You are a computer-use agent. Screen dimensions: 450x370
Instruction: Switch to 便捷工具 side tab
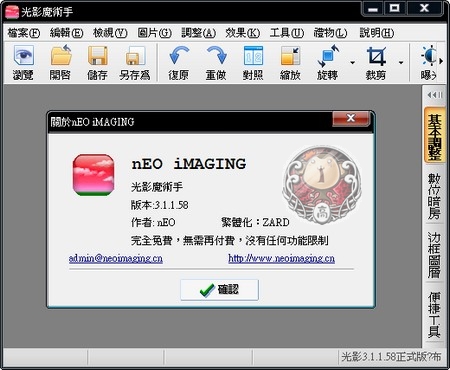click(x=435, y=315)
